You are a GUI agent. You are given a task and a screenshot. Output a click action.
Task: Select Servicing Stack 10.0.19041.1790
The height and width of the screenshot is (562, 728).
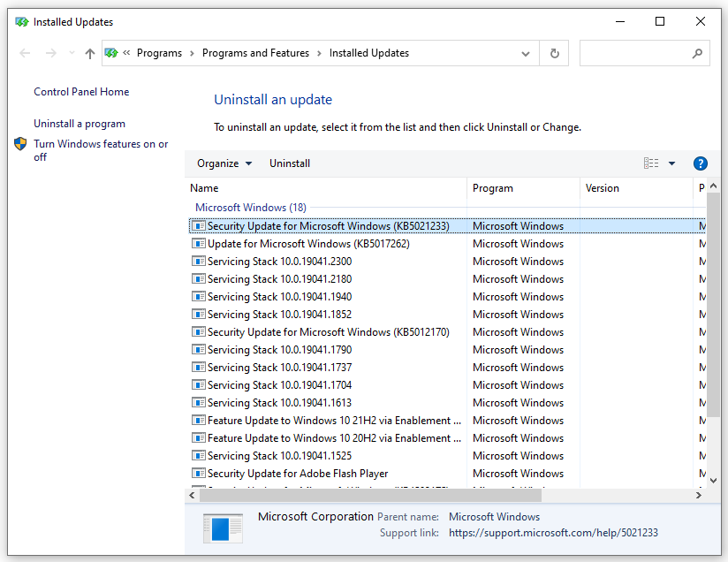coord(279,350)
